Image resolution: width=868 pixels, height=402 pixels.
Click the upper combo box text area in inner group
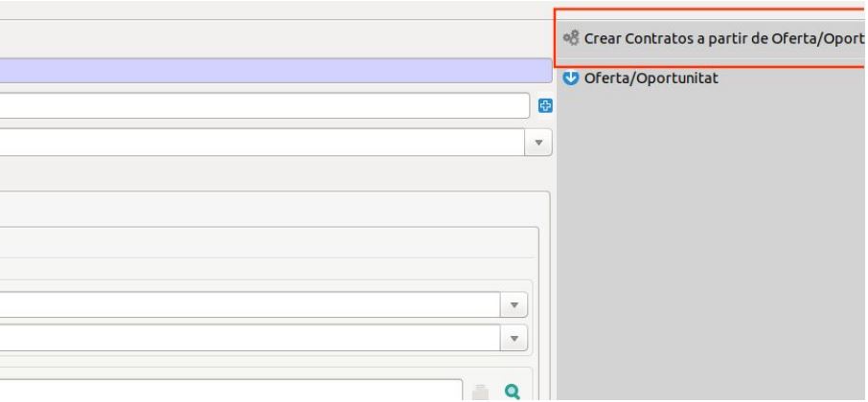point(249,304)
